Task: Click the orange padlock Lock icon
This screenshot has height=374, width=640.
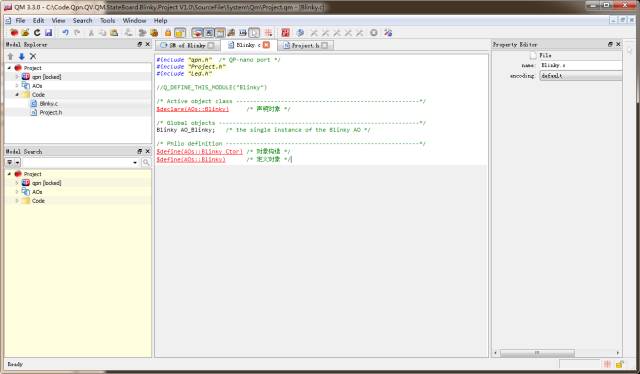Action: (x=168, y=33)
